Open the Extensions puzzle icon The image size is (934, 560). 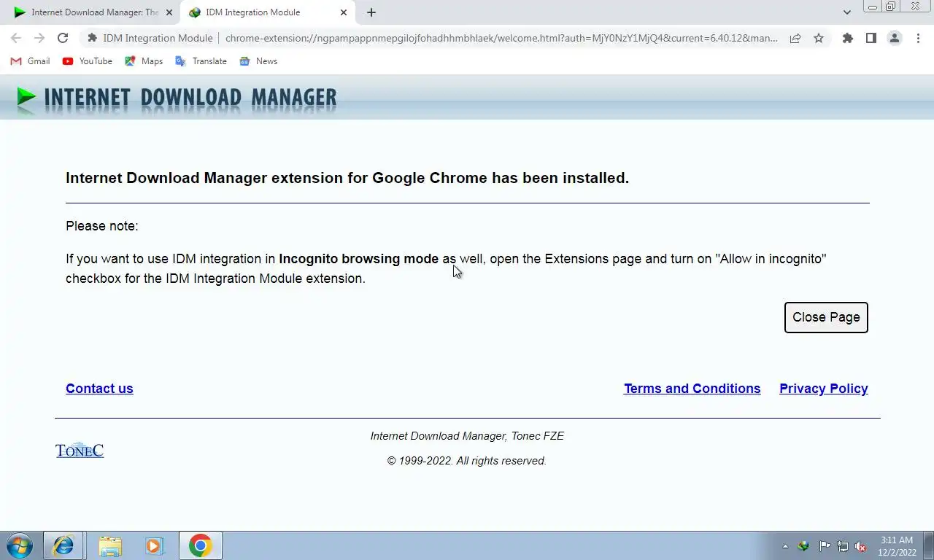pyautogui.click(x=847, y=38)
